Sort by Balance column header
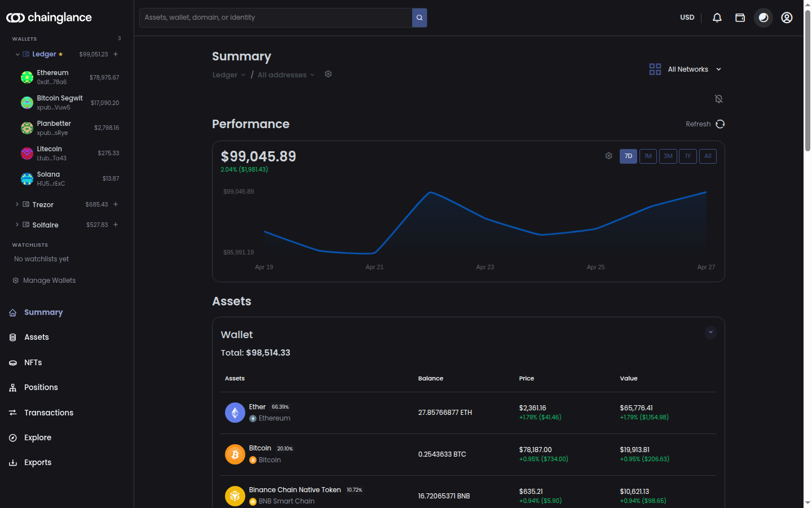This screenshot has height=508, width=812. point(431,379)
